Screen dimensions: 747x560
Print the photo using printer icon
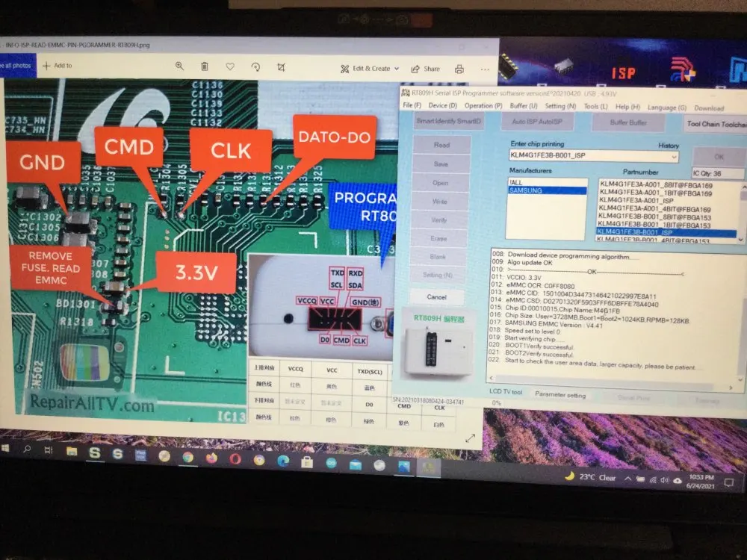pyautogui.click(x=459, y=69)
